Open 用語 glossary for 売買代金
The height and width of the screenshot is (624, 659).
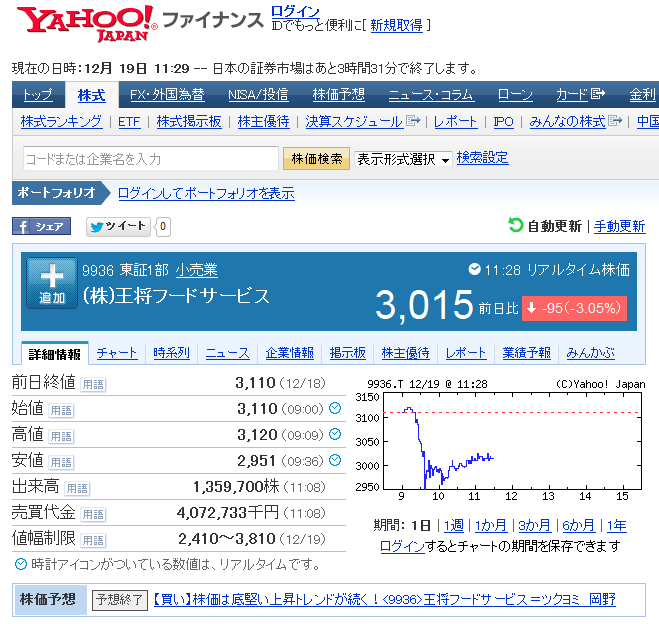point(93,515)
